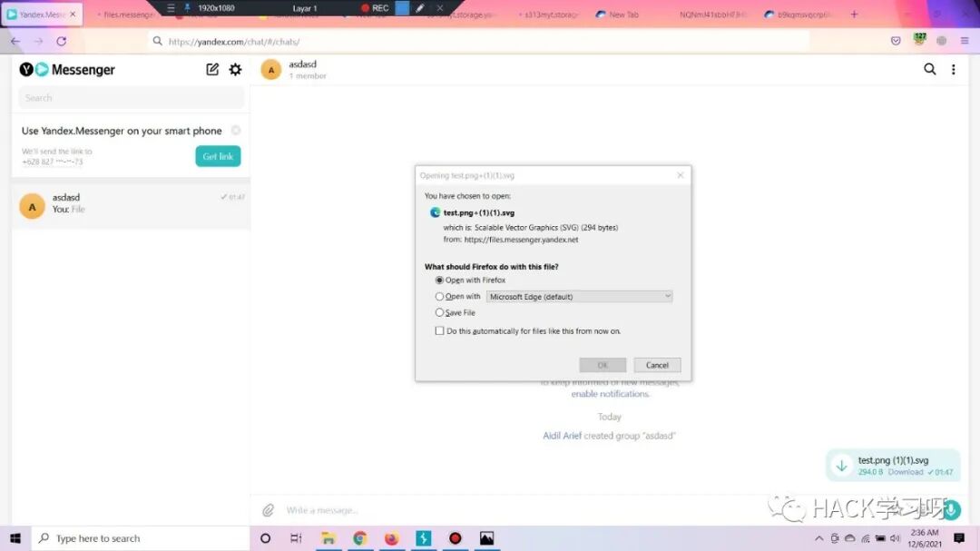The image size is (980, 551).
Task: Click the volume speaker tray icon
Action: 895,538
